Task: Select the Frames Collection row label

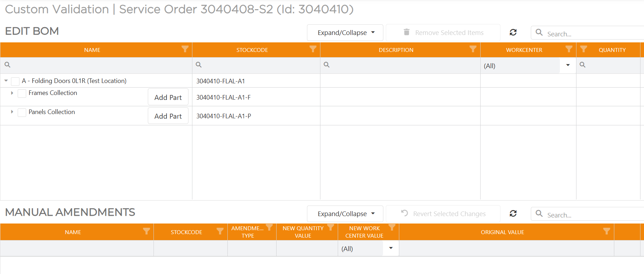Action: 53,93
